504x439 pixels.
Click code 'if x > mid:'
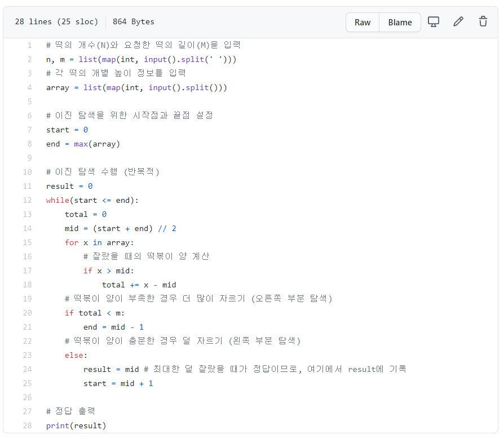click(x=109, y=271)
